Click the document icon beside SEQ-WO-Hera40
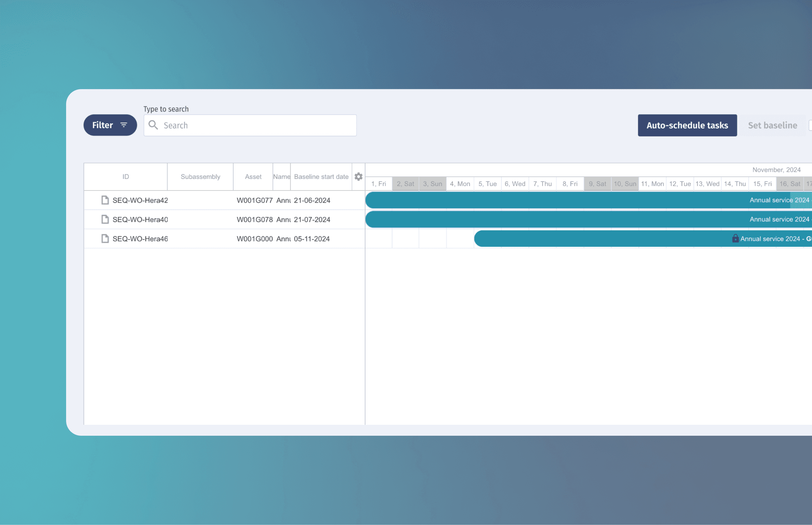Screen dimensions: 812x525 [105, 219]
